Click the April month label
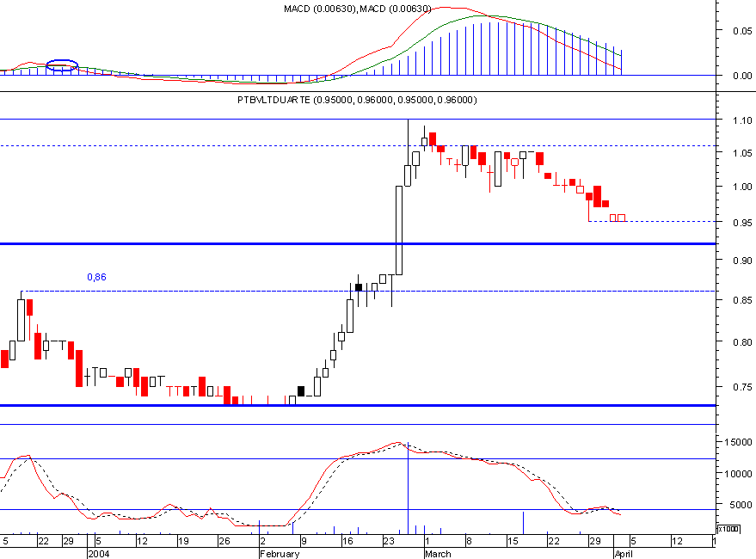 coord(624,554)
